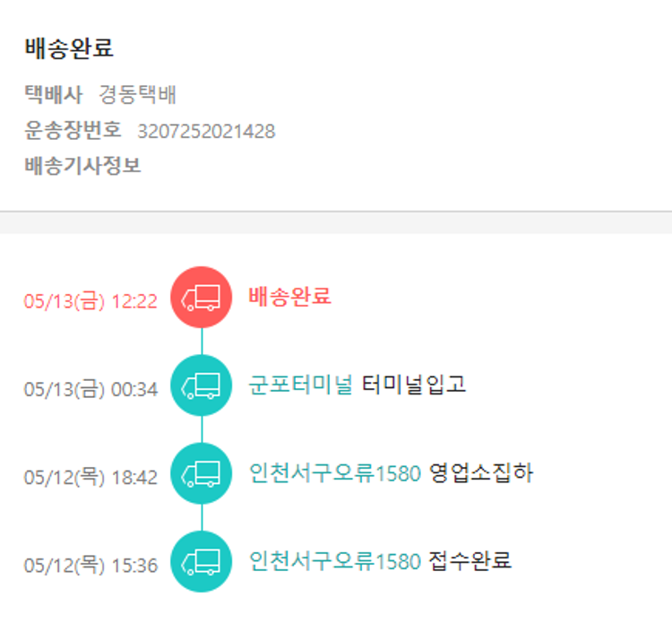
Task: Click the 05/13(금) 12:22 timestamp
Action: [x=90, y=301]
